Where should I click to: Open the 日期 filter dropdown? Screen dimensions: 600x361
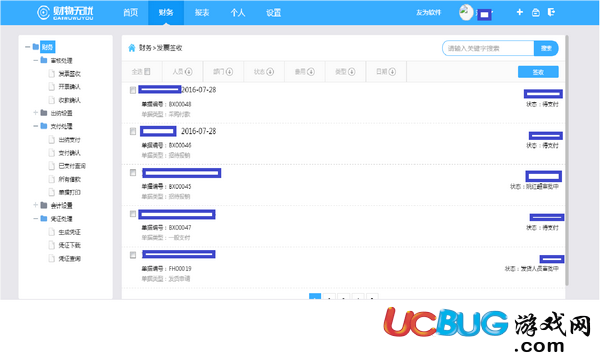coord(386,72)
